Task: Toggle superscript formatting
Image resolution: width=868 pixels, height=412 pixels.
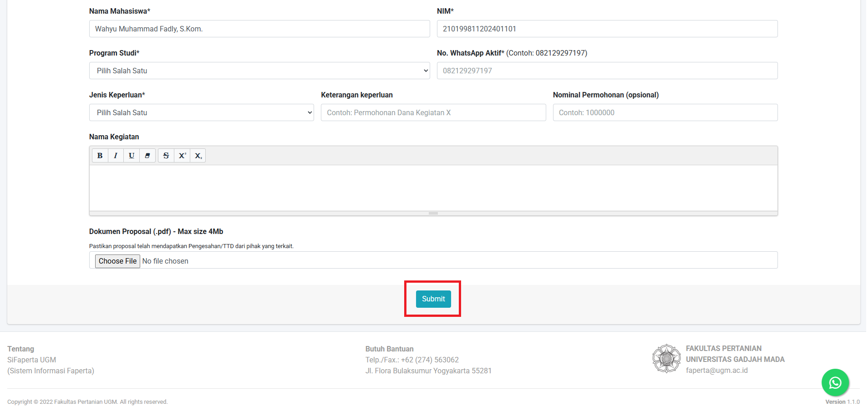Action: pyautogui.click(x=182, y=156)
